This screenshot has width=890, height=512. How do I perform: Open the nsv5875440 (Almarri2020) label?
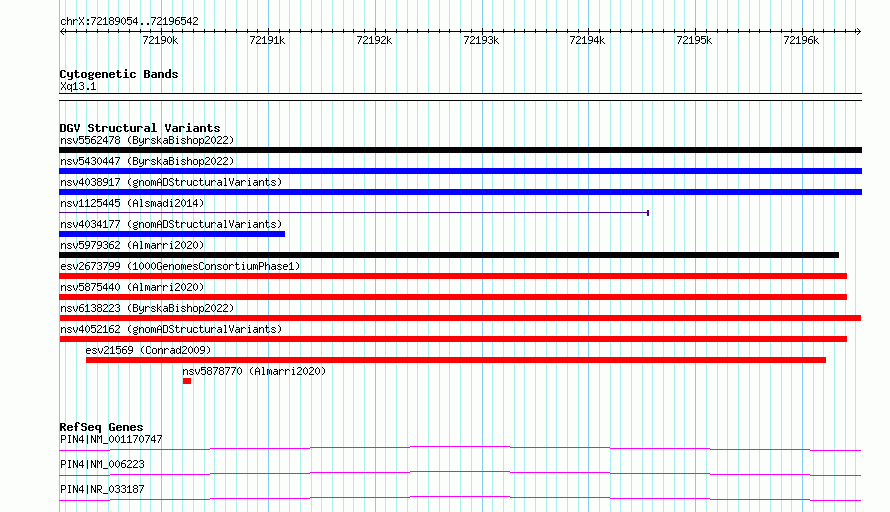pyautogui.click(x=132, y=287)
